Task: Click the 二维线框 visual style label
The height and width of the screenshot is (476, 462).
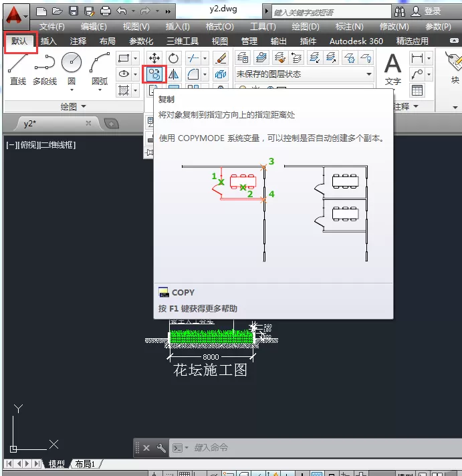Action: click(x=57, y=145)
